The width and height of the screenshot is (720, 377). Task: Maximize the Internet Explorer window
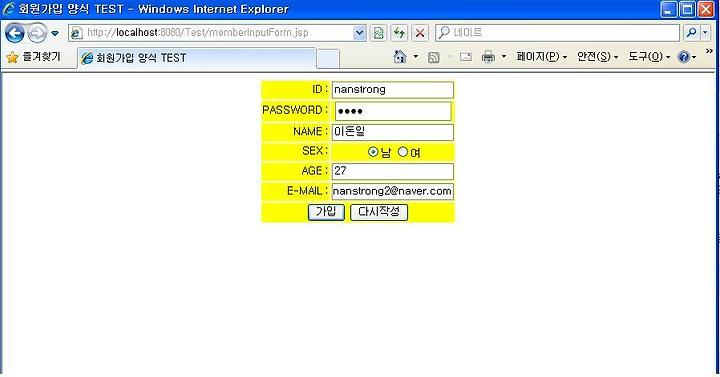tap(687, 9)
